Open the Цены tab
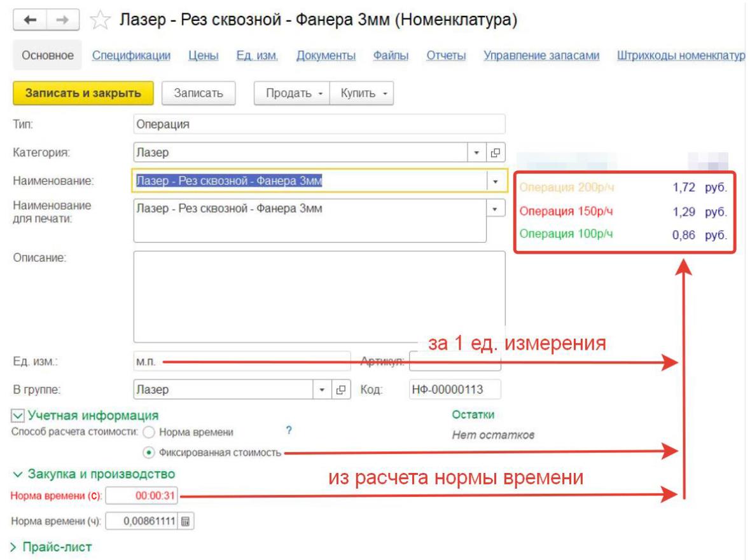The height and width of the screenshot is (560, 750). pos(204,56)
